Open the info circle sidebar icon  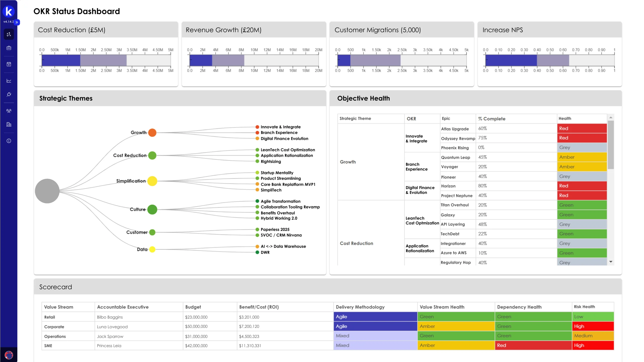(9, 141)
